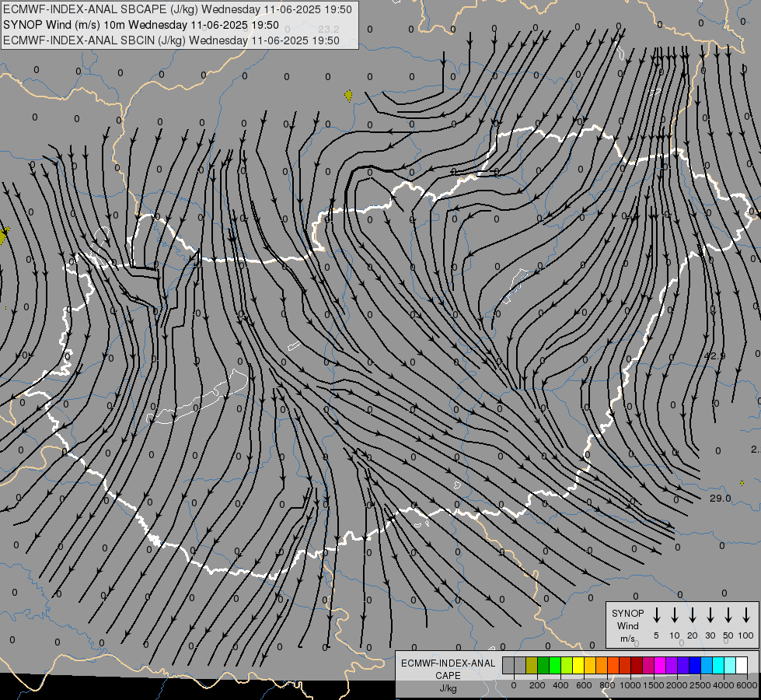Click the 1000 tick label on CAPE scale
The image size is (761, 700).
tap(630, 685)
